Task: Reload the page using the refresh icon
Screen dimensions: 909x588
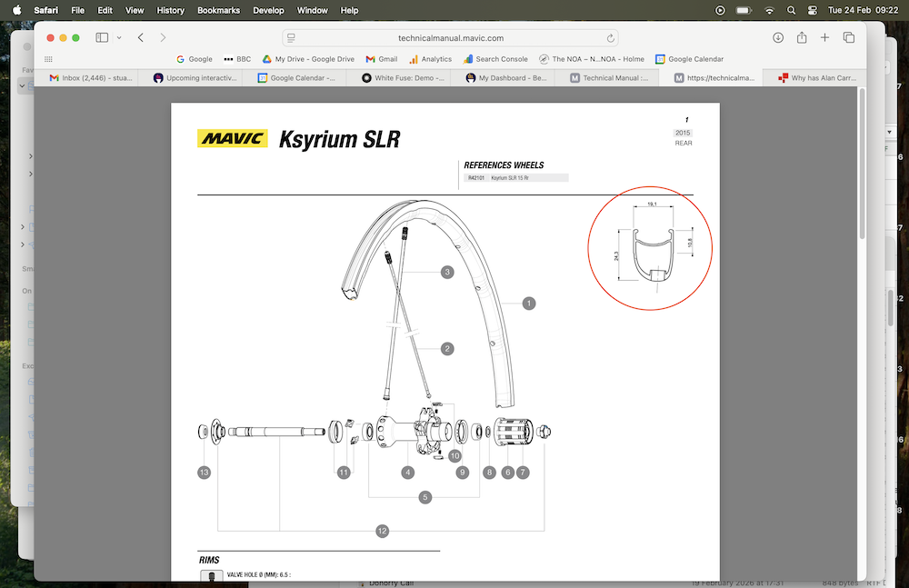Action: pos(611,37)
